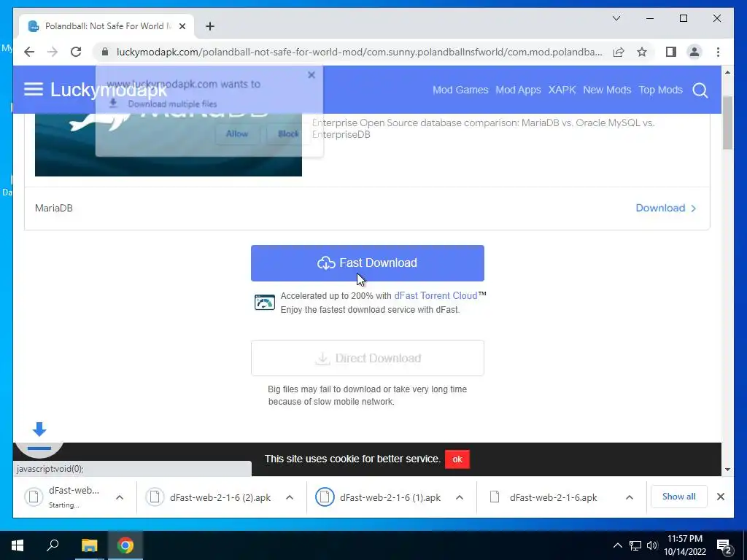
Task: Allow multiple file downloads in the prompt
Action: pyautogui.click(x=237, y=134)
